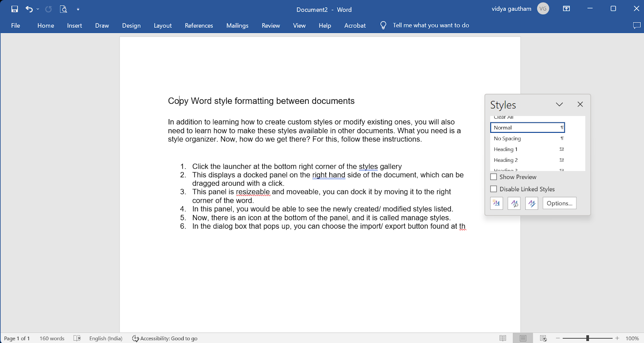Open the Style Inspector icon
This screenshot has height=343, width=644.
514,203
